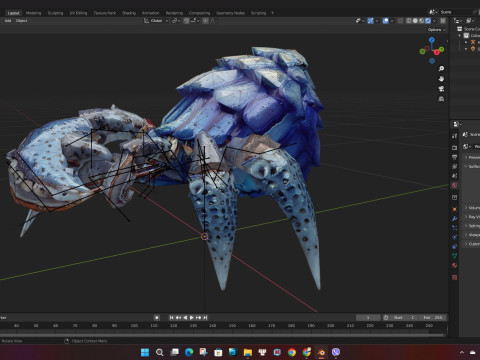Open the pivot point dropdown
Screen dimensions: 480x360
click(176, 21)
